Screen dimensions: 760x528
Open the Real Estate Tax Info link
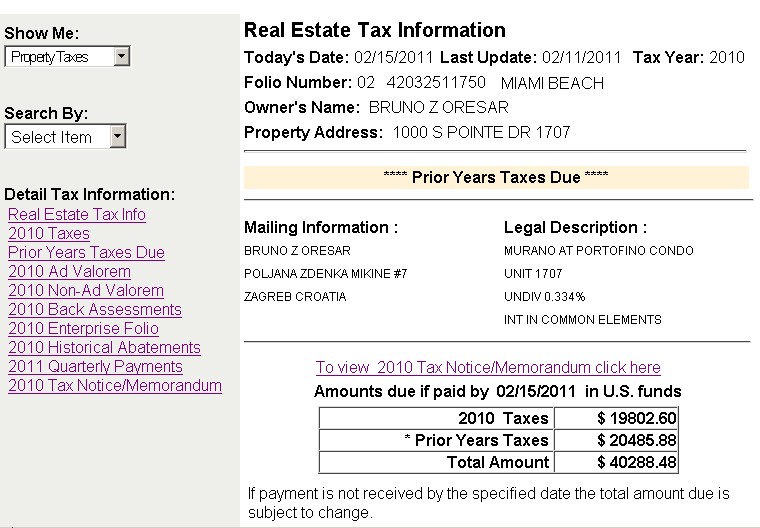[77, 215]
